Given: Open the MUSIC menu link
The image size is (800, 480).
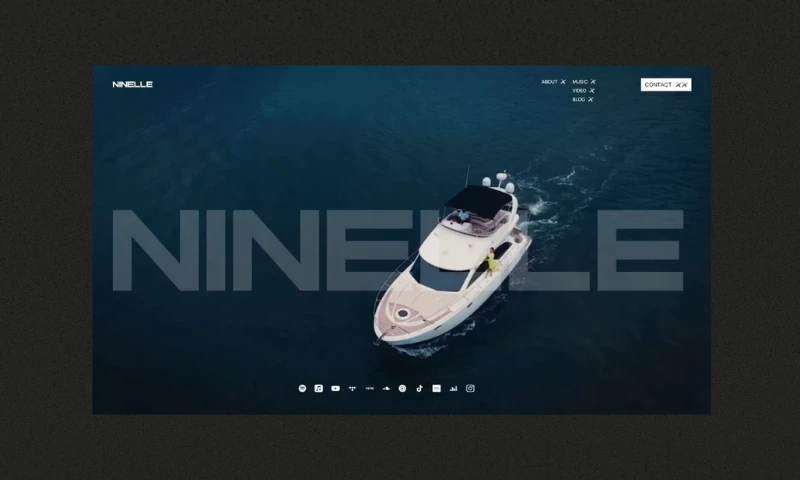Looking at the screenshot, I should (x=584, y=82).
